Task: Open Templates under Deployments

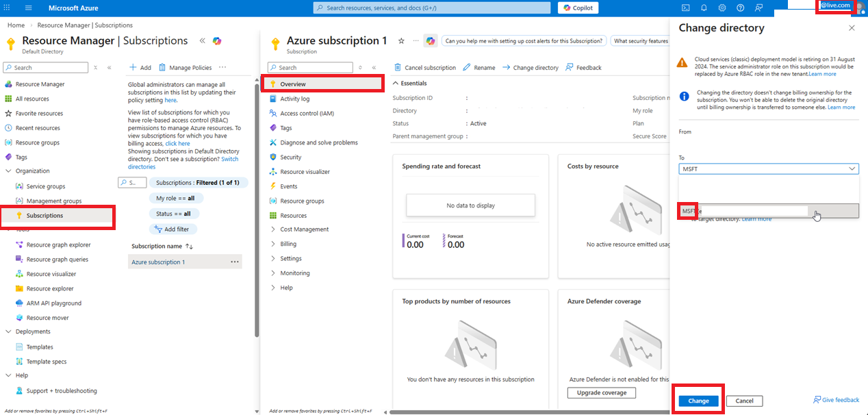Action: pyautogui.click(x=40, y=347)
